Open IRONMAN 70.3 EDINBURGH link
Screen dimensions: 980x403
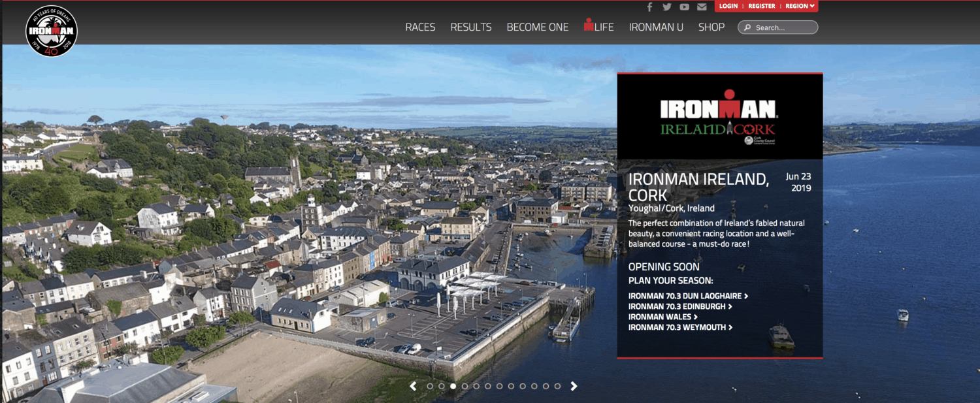pos(680,306)
